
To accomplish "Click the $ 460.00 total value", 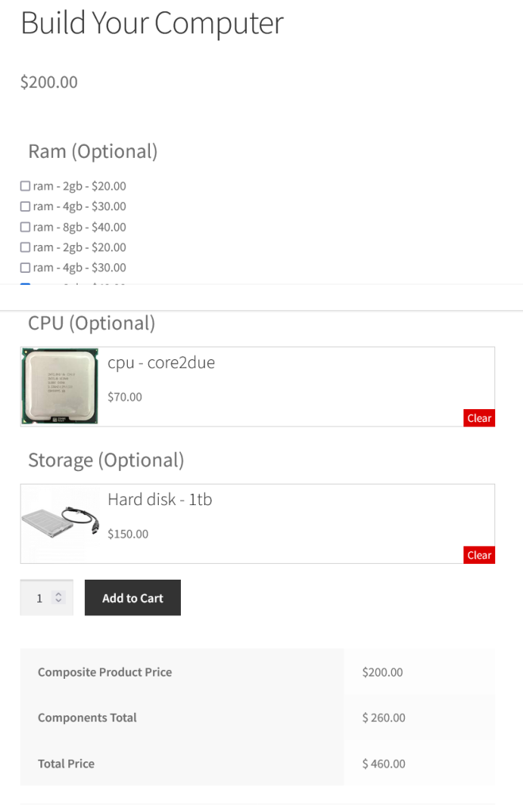I will pyautogui.click(x=383, y=764).
